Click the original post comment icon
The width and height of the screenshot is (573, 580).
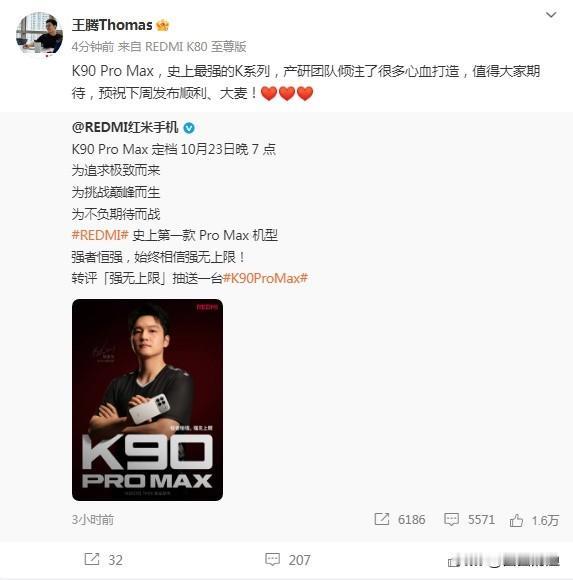[x=451, y=519]
